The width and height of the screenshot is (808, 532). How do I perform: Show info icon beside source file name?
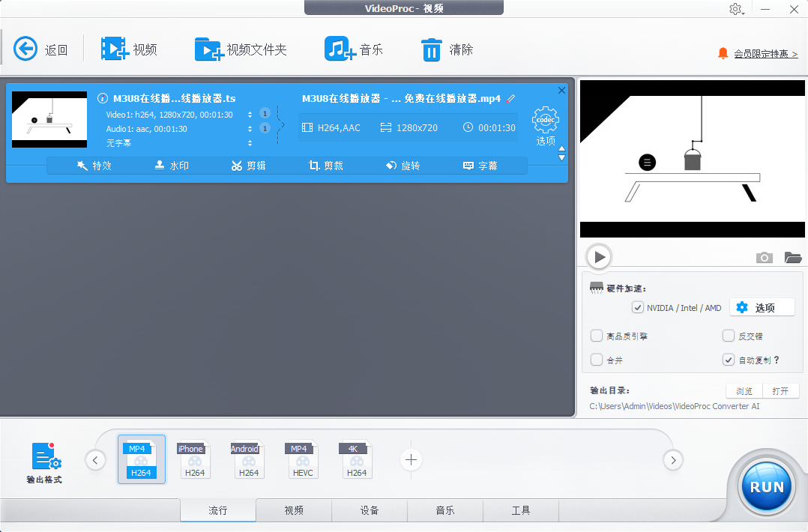point(103,98)
